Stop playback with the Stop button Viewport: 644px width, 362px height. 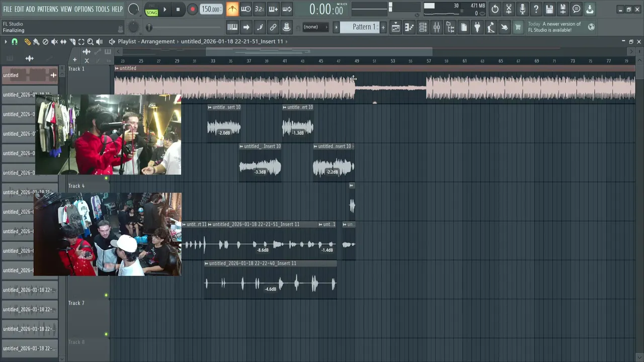(178, 9)
